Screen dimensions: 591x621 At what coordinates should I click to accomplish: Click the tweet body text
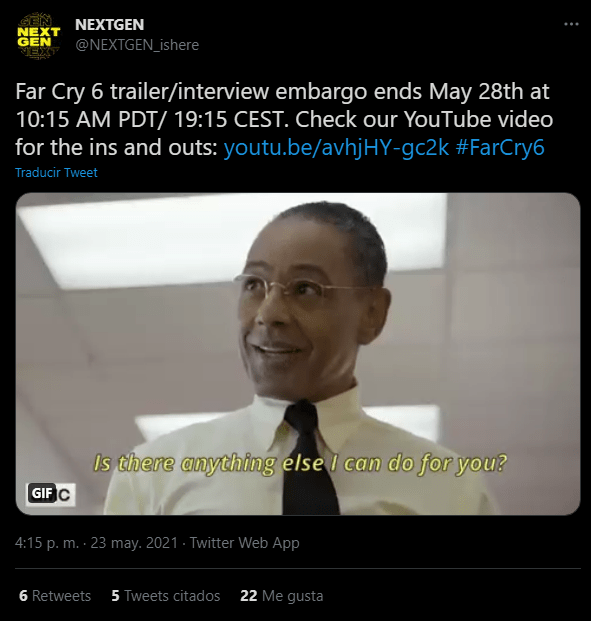[284, 119]
